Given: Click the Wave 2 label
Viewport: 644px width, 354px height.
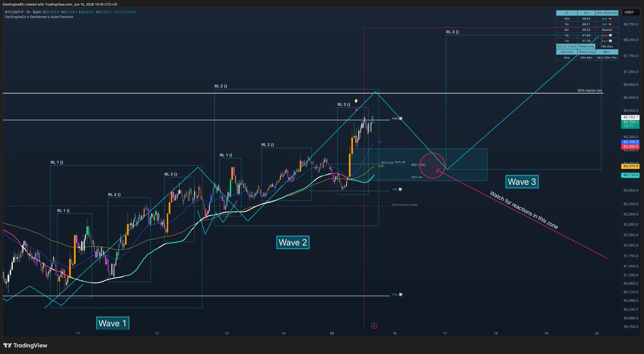Looking at the screenshot, I should pos(293,242).
